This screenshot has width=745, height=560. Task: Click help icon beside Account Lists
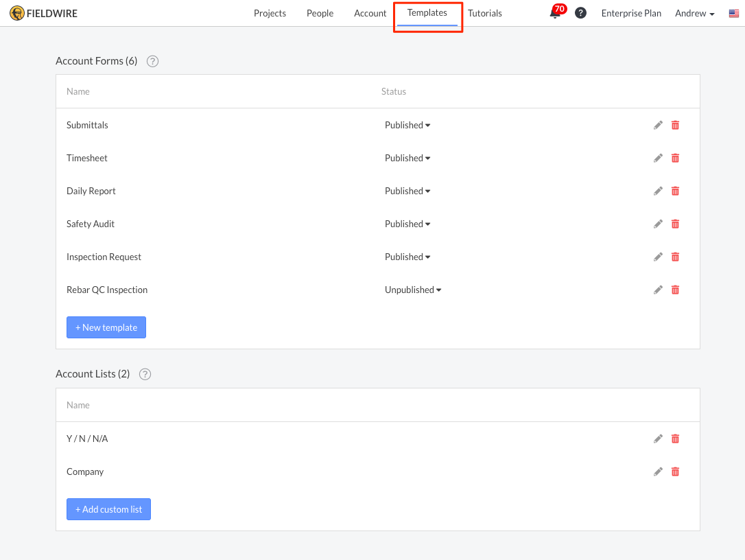point(145,374)
